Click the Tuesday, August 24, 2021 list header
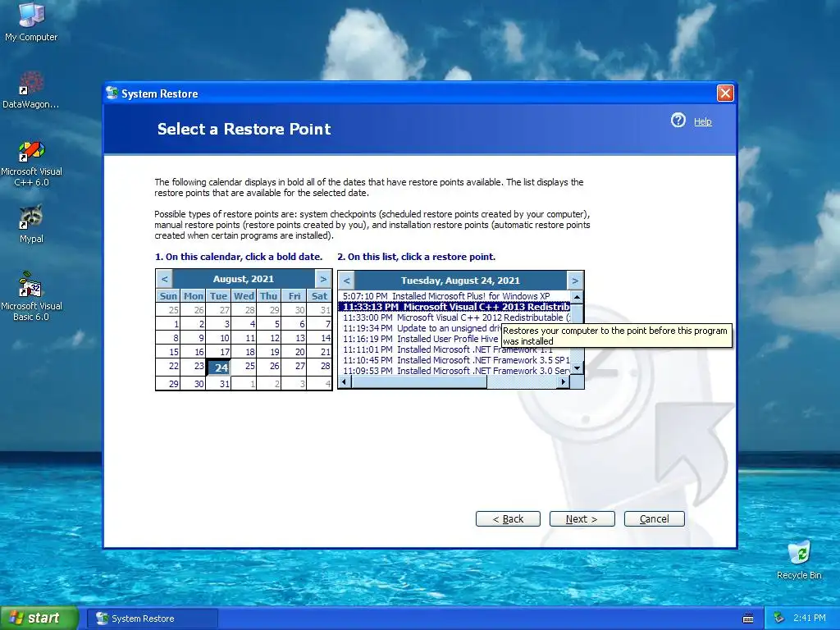This screenshot has height=630, width=840. coord(461,281)
